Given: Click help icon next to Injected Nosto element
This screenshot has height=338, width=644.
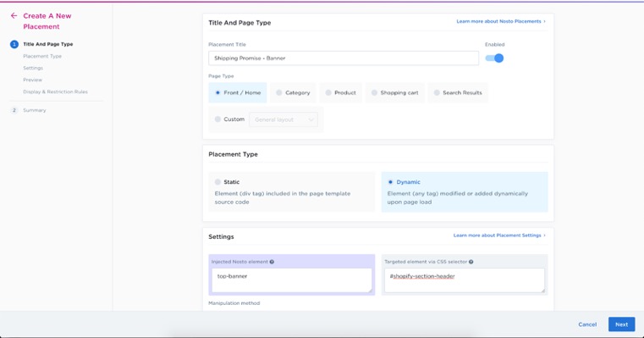Looking at the screenshot, I should coord(272,262).
